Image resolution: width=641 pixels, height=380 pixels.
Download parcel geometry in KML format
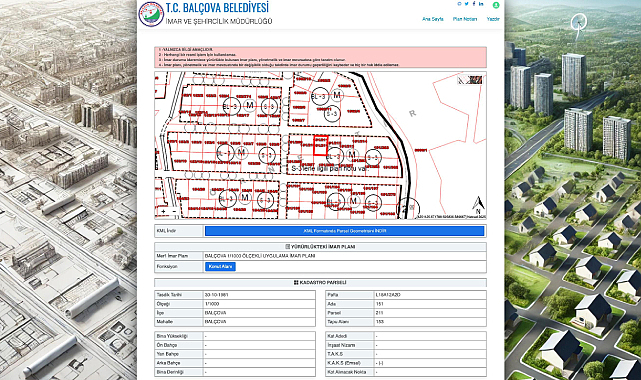[x=344, y=231]
